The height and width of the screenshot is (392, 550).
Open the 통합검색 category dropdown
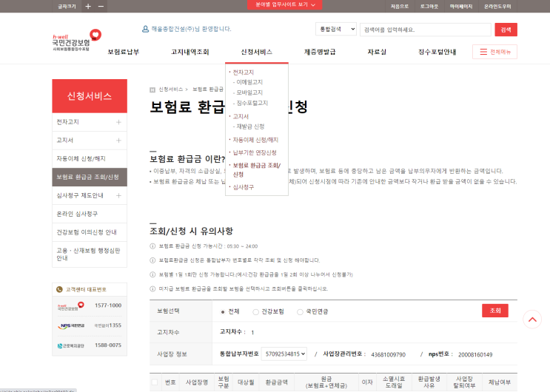[x=336, y=30]
